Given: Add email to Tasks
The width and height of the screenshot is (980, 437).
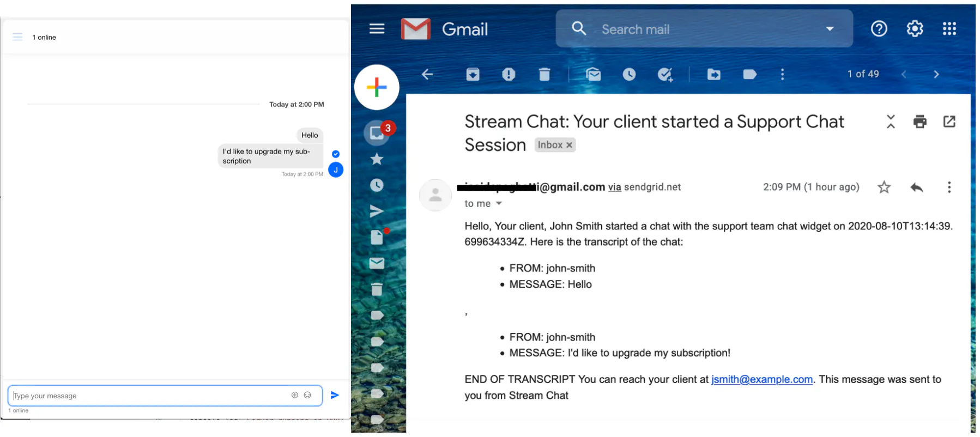Looking at the screenshot, I should (665, 75).
